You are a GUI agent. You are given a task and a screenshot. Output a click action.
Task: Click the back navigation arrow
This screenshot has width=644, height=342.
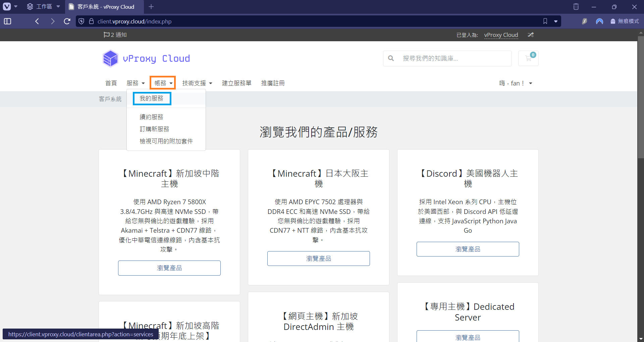click(37, 21)
